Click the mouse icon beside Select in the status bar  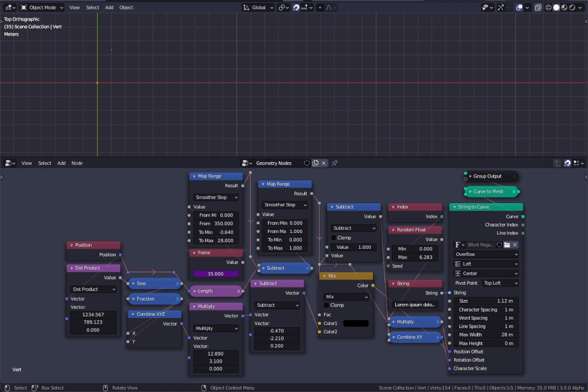click(7, 388)
